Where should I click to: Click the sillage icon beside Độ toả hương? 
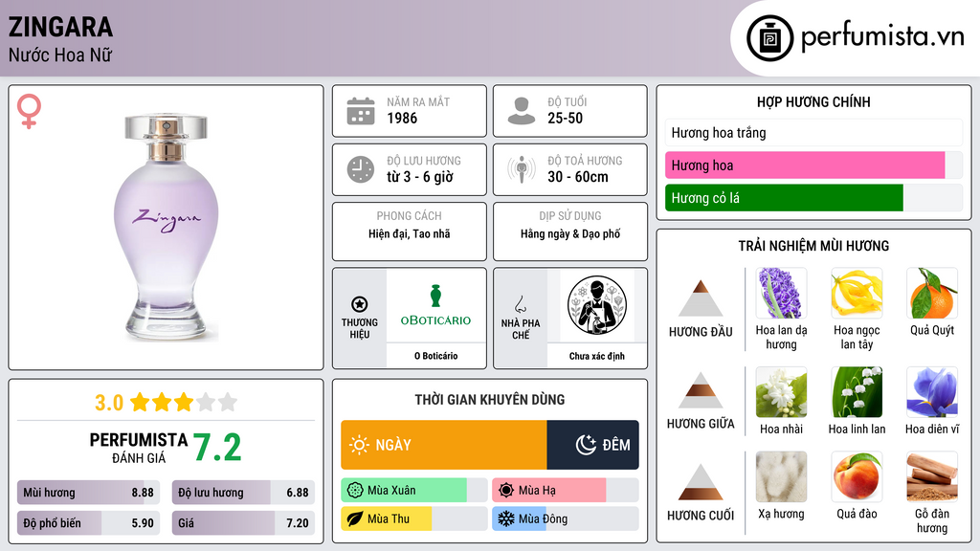522,169
